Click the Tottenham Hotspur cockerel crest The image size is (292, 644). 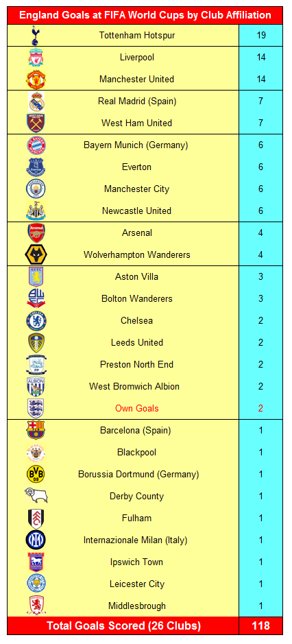point(36,36)
